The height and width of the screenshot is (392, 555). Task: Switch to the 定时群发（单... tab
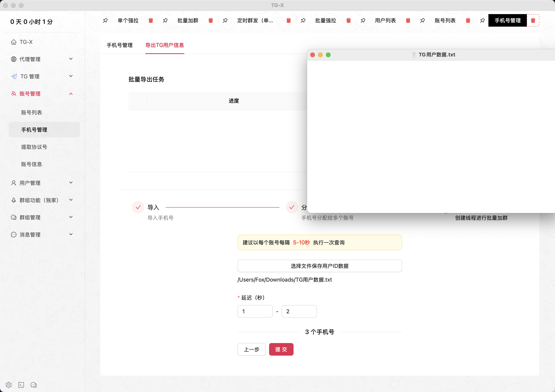[x=255, y=21]
